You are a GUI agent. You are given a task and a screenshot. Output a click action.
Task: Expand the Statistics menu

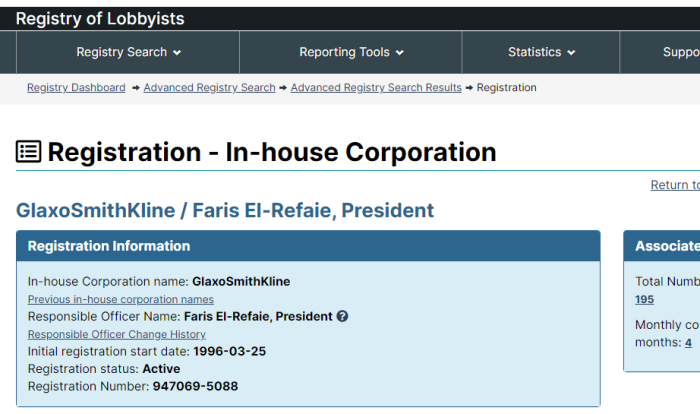click(541, 52)
